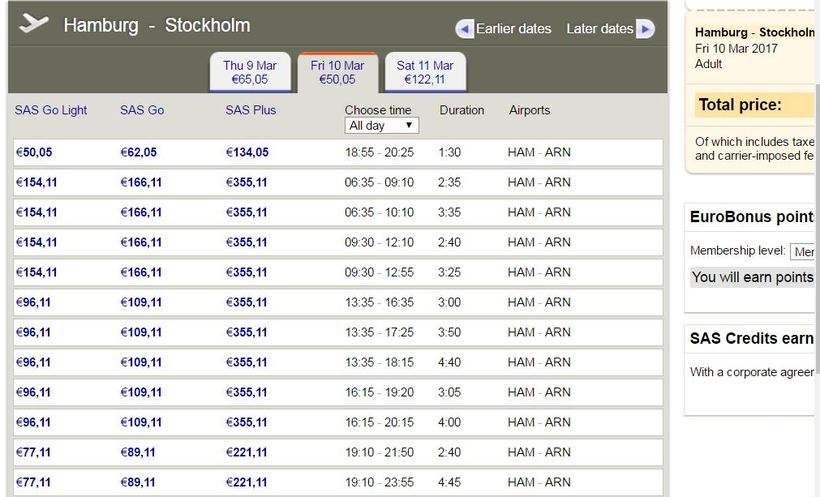
Task: Click the SAS Go Light column header
Action: point(51,110)
